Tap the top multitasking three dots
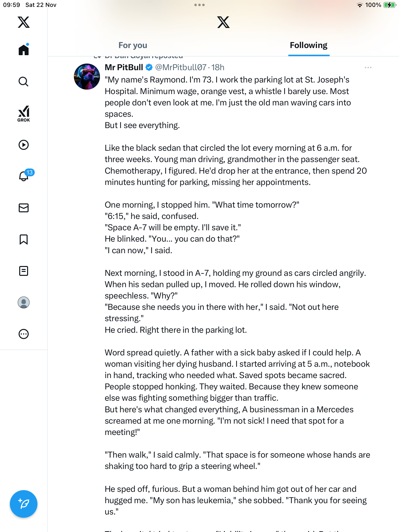Image resolution: width=399 pixels, height=532 pixels. (x=199, y=5)
